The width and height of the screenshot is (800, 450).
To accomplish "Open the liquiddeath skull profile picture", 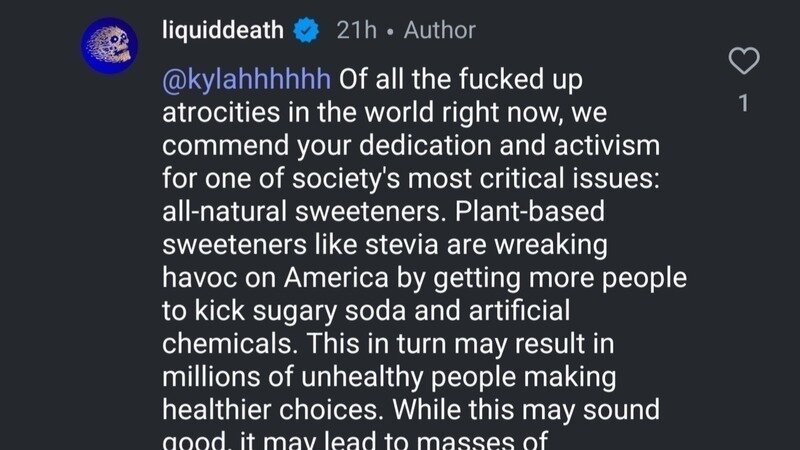I will tap(107, 46).
